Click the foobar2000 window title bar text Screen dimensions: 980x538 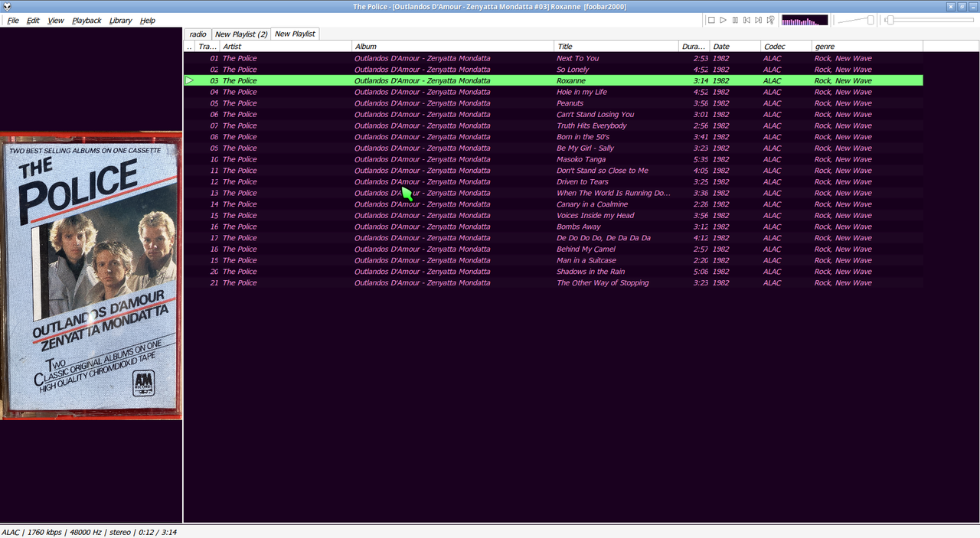[x=490, y=6]
